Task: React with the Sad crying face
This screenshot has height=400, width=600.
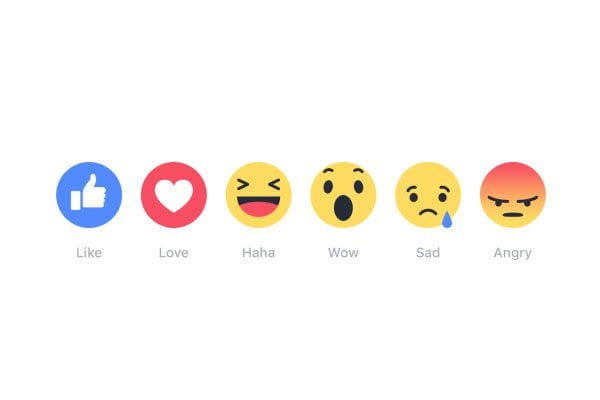Action: pyautogui.click(x=428, y=195)
